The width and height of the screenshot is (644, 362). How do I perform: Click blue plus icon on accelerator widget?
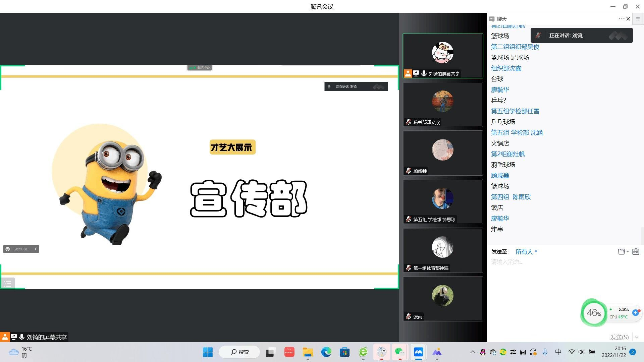[x=636, y=313]
